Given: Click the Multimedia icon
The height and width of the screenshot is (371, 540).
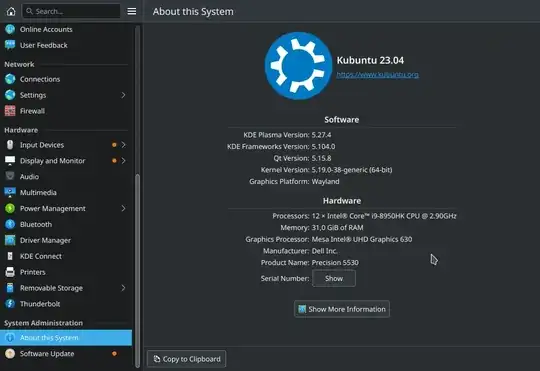Looking at the screenshot, I should [x=10, y=193].
